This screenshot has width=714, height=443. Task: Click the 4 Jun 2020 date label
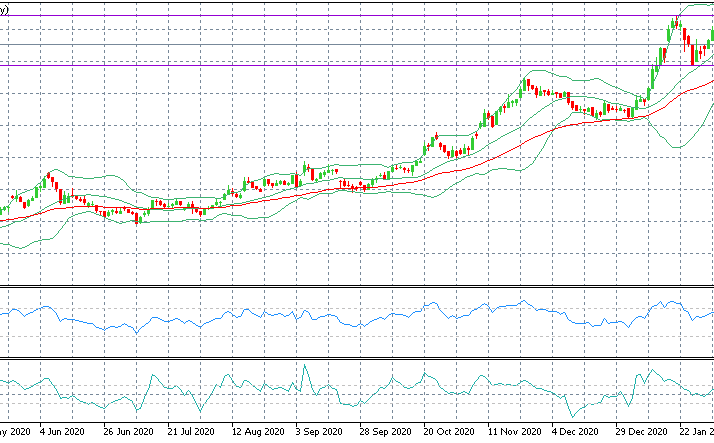coord(62,431)
